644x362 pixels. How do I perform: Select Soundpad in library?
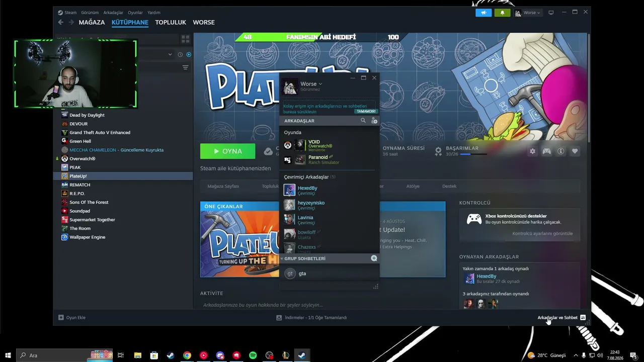click(x=80, y=211)
